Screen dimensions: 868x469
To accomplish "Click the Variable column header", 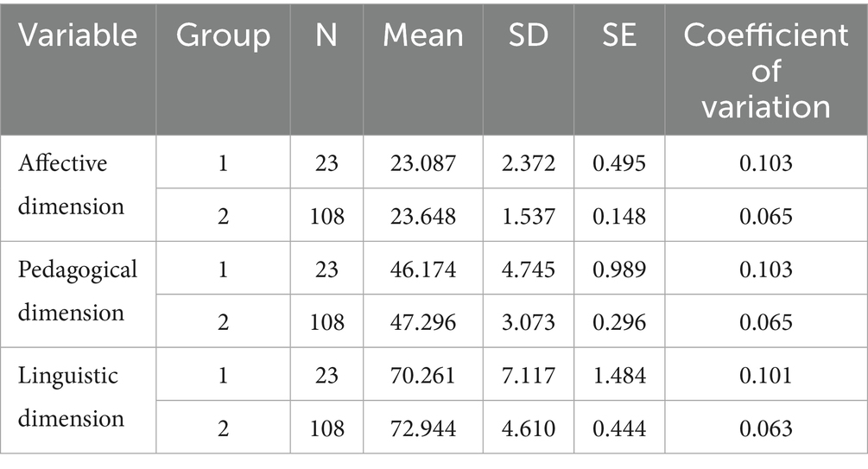I will tap(79, 35).
